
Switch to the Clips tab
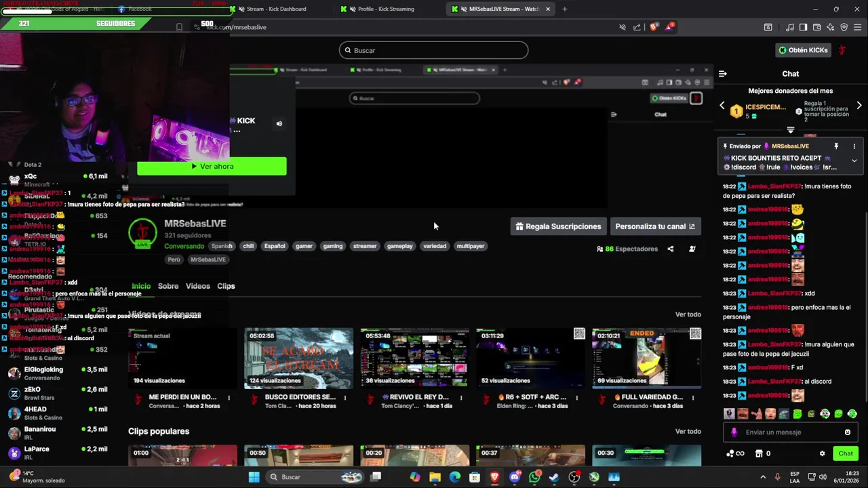[226, 286]
